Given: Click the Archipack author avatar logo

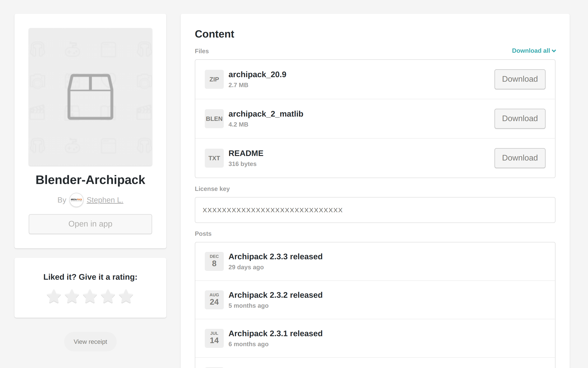Looking at the screenshot, I should pyautogui.click(x=76, y=200).
